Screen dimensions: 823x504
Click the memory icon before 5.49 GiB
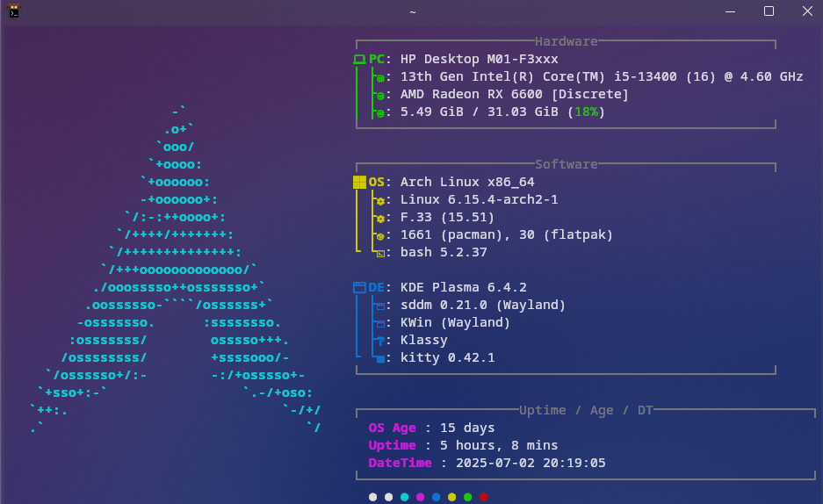[x=380, y=112]
